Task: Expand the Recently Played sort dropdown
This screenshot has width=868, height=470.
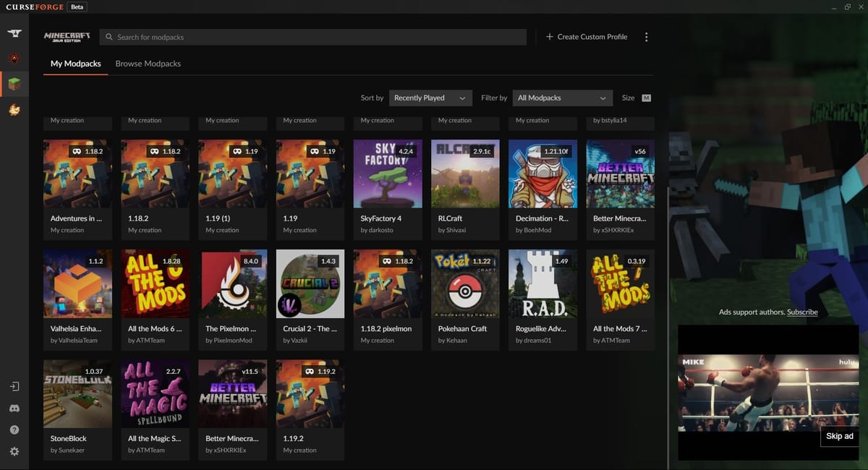Action: point(430,98)
